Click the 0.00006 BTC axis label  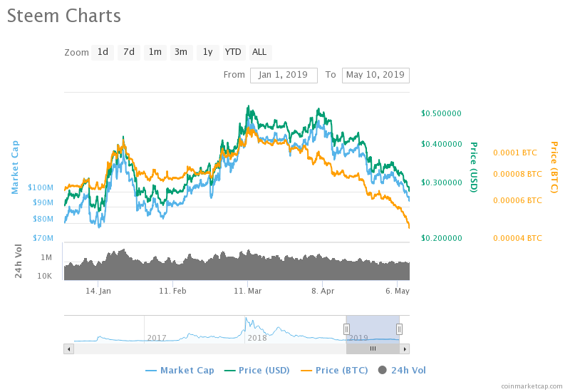coord(517,200)
